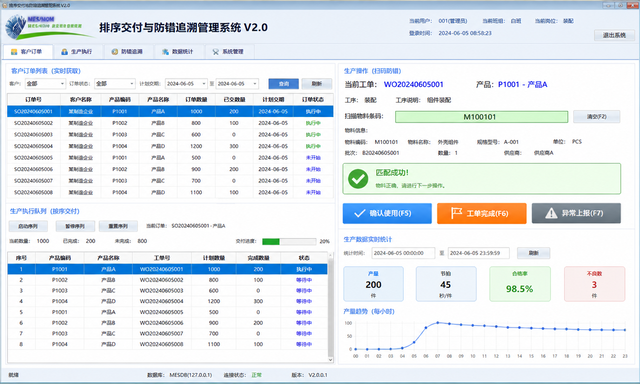Click the green 交付进度 progress bar
Image resolution: width=640 pixels, height=384 pixels.
click(289, 241)
